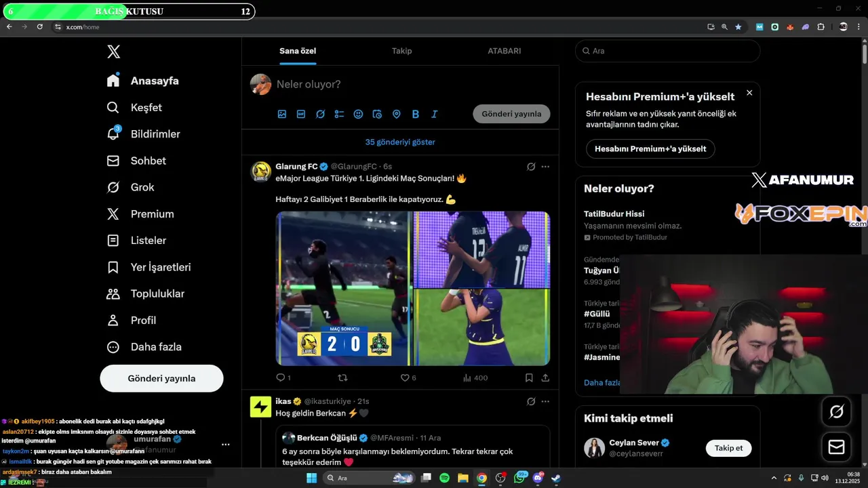
Task: Bookmark this page with the star
Action: [x=738, y=26]
